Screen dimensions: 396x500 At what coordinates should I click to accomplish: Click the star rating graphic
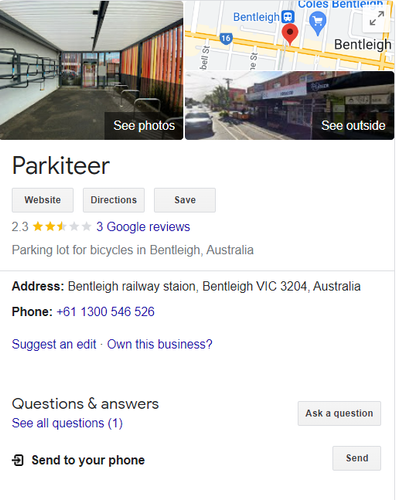62,227
